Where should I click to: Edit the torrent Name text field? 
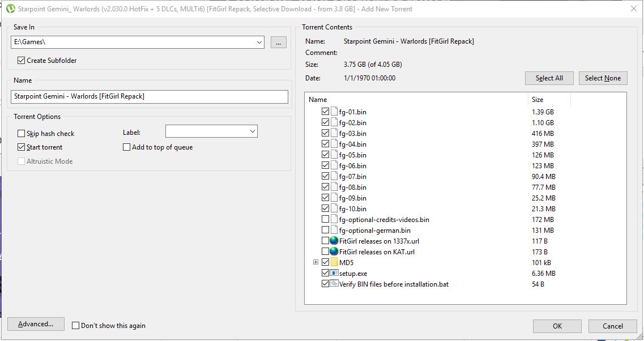click(x=150, y=96)
